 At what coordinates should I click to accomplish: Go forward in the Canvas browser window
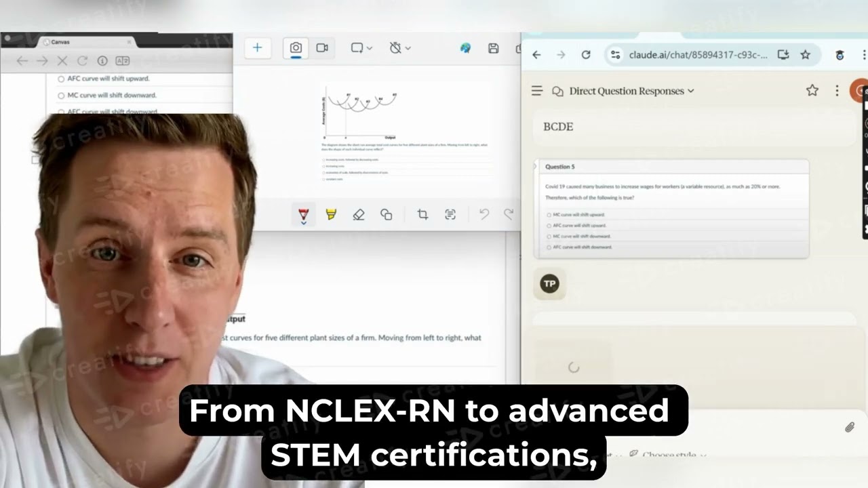coord(42,61)
